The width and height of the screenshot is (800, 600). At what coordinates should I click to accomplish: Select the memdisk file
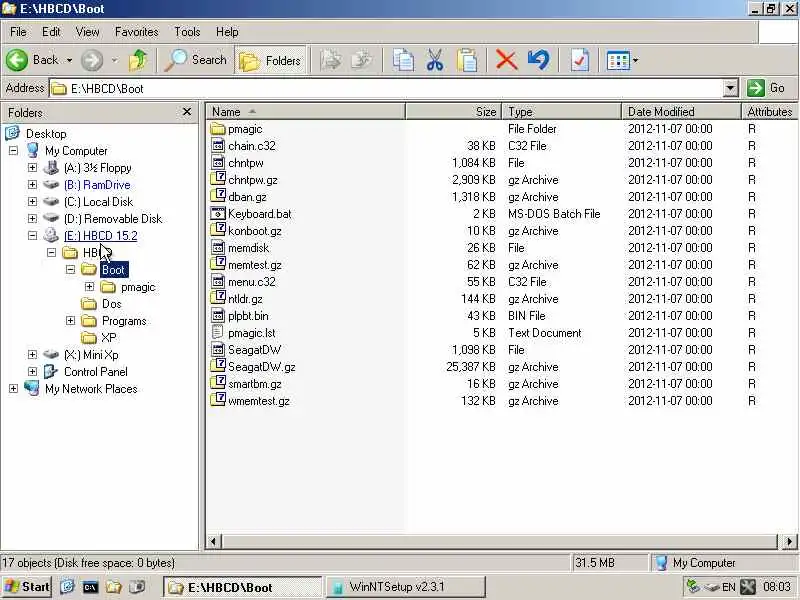[248, 248]
